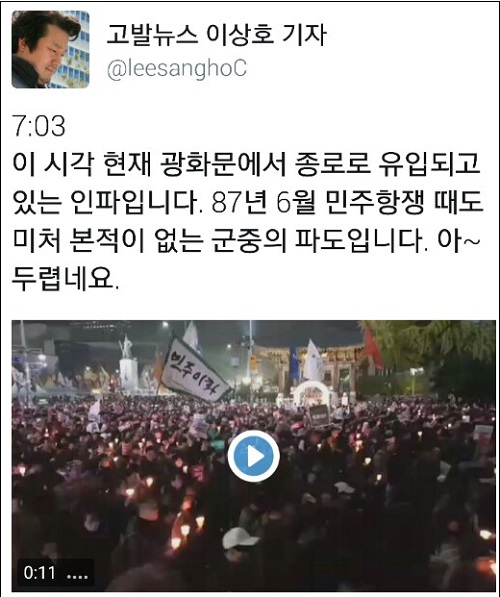Visit the @leesanghoC handle link
Image resolution: width=500 pixels, height=597 pixels.
pyautogui.click(x=177, y=69)
